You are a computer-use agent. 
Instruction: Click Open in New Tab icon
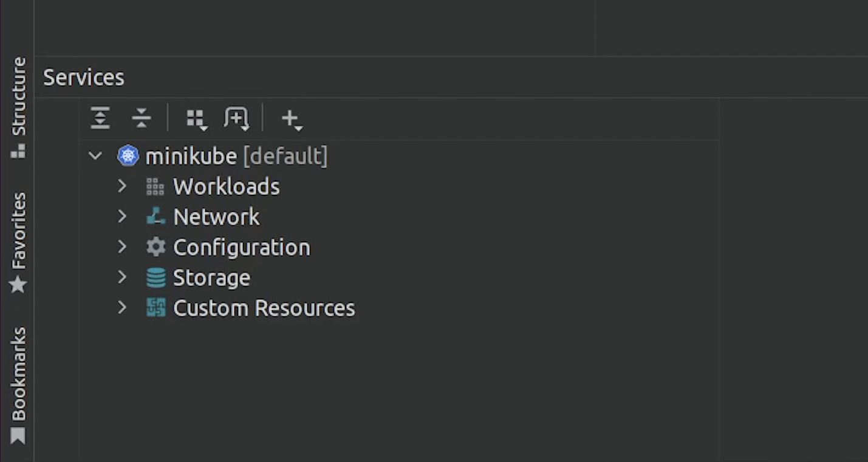pos(236,118)
